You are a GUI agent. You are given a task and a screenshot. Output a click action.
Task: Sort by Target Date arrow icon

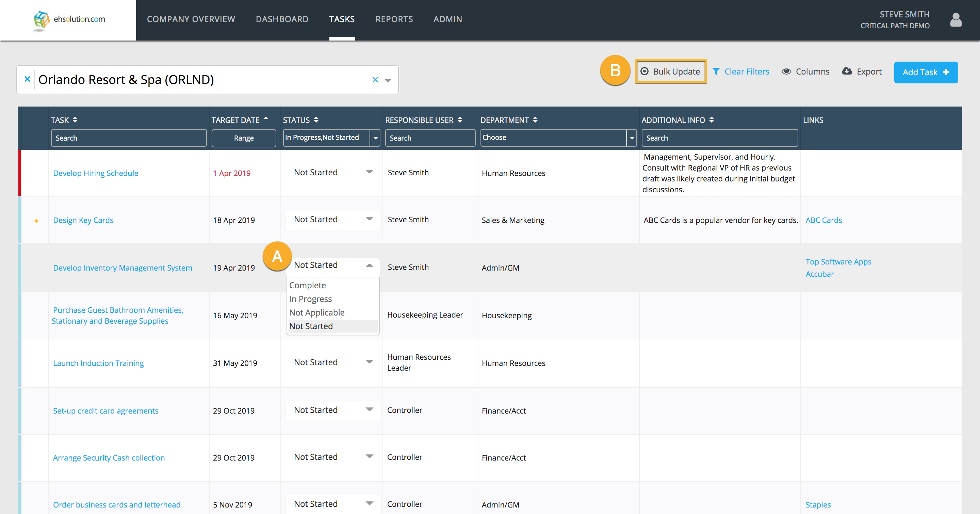(x=265, y=118)
